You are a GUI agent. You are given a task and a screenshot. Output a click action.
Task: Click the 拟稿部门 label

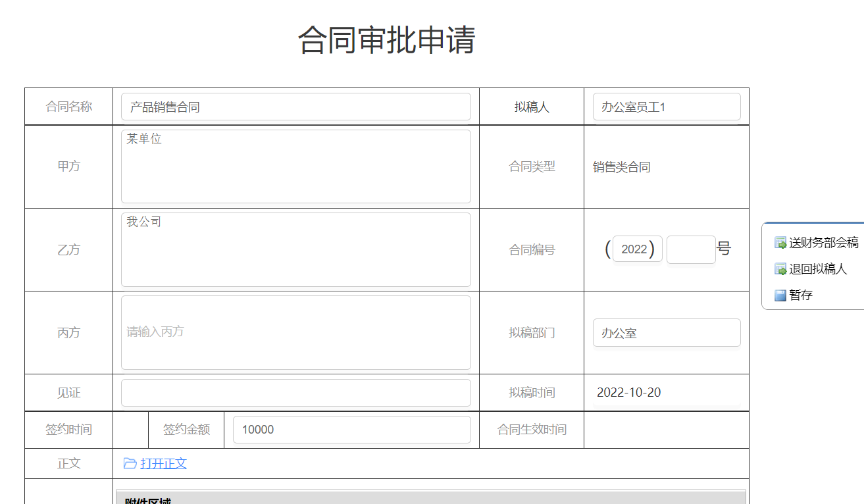click(532, 333)
